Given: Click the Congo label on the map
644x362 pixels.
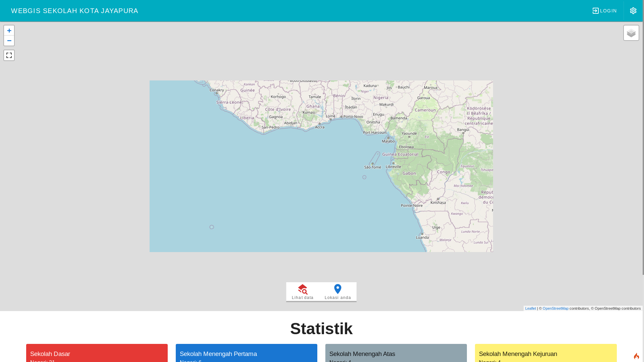Looking at the screenshot, I should pyautogui.click(x=443, y=172).
